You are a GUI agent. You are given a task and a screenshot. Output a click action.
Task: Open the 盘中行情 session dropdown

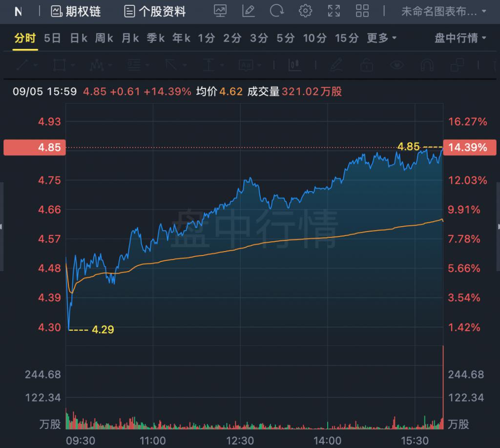(x=460, y=38)
